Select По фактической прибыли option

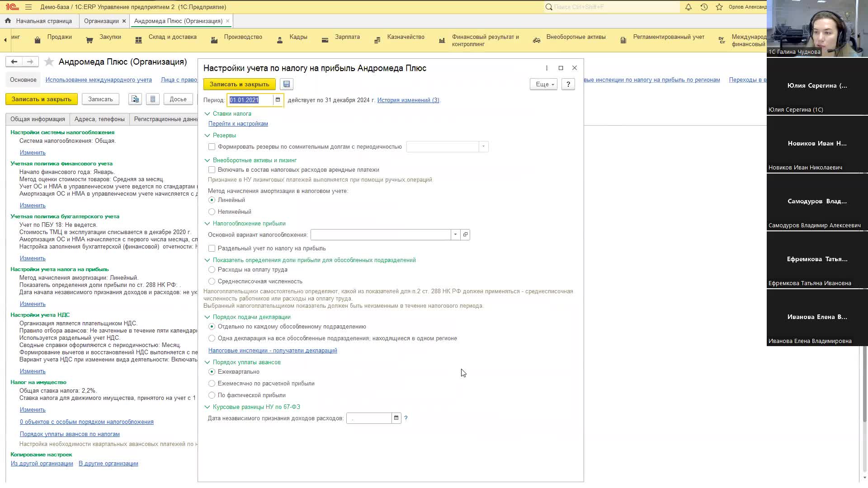212,395
